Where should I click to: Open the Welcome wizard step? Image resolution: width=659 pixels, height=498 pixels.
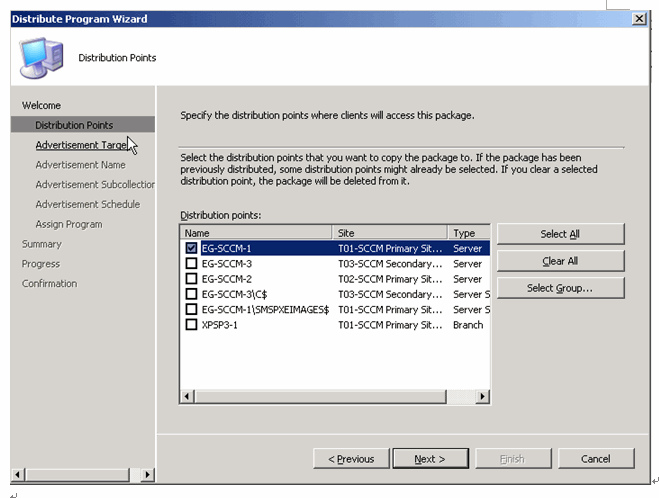[x=41, y=105]
